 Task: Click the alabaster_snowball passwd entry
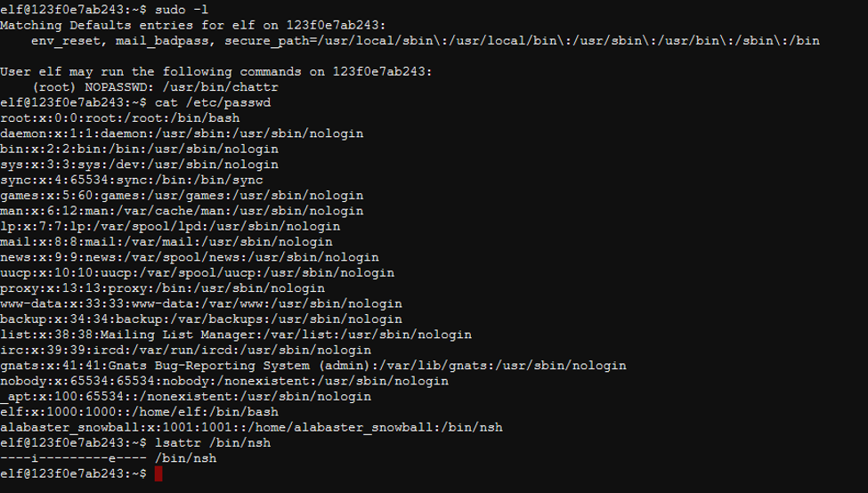click(251, 427)
